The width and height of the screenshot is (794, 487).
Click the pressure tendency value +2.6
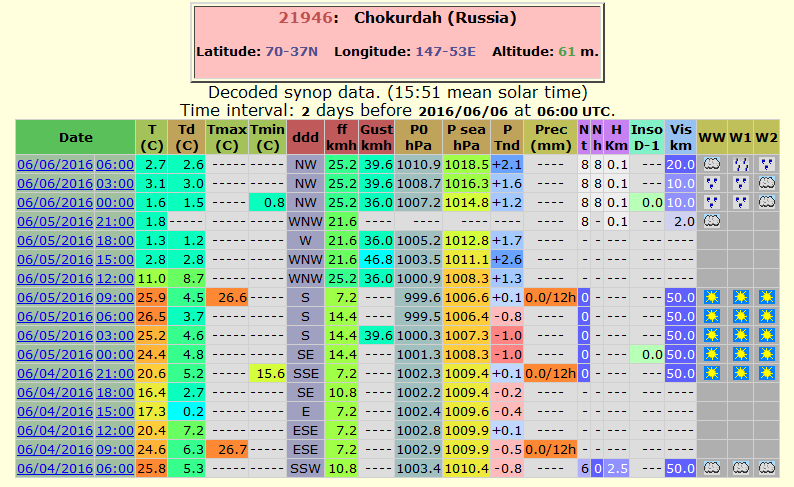click(507, 259)
